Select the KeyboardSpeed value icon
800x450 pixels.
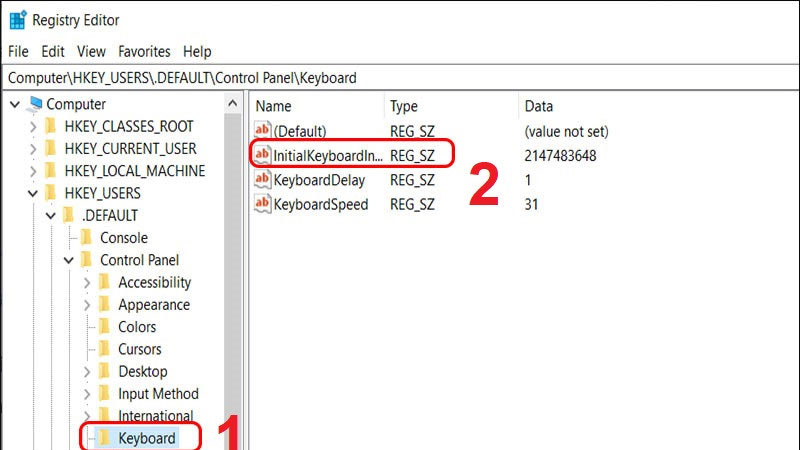[x=263, y=204]
